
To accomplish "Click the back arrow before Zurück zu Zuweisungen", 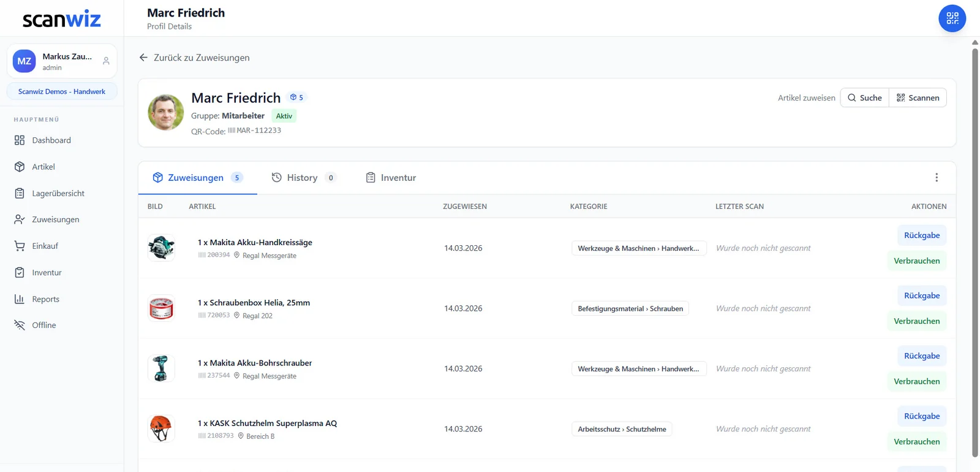I will [143, 58].
